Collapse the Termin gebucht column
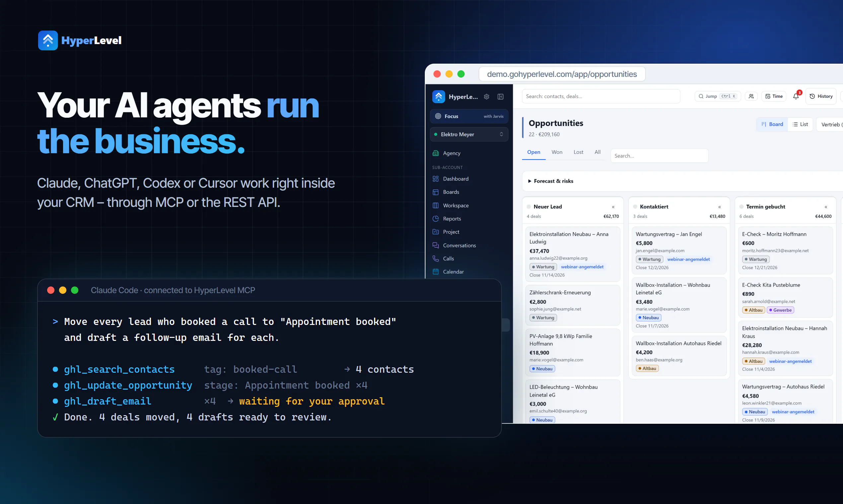 tap(826, 207)
